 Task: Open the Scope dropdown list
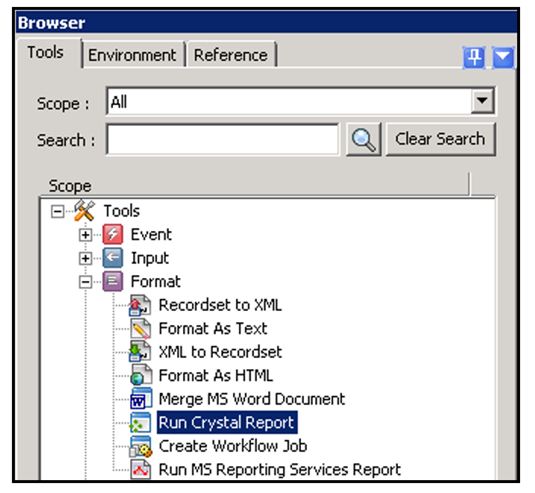pyautogui.click(x=482, y=101)
